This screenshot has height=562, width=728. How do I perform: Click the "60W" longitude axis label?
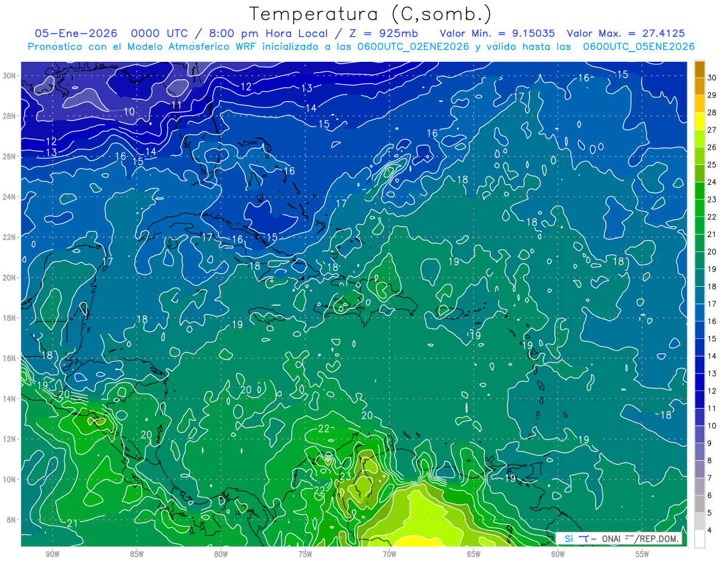click(558, 554)
